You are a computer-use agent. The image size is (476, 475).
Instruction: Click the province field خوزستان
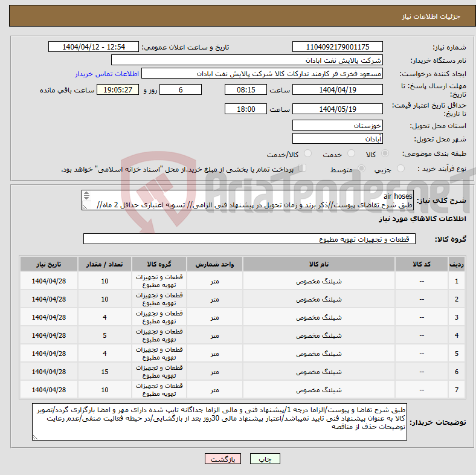tap(337, 125)
